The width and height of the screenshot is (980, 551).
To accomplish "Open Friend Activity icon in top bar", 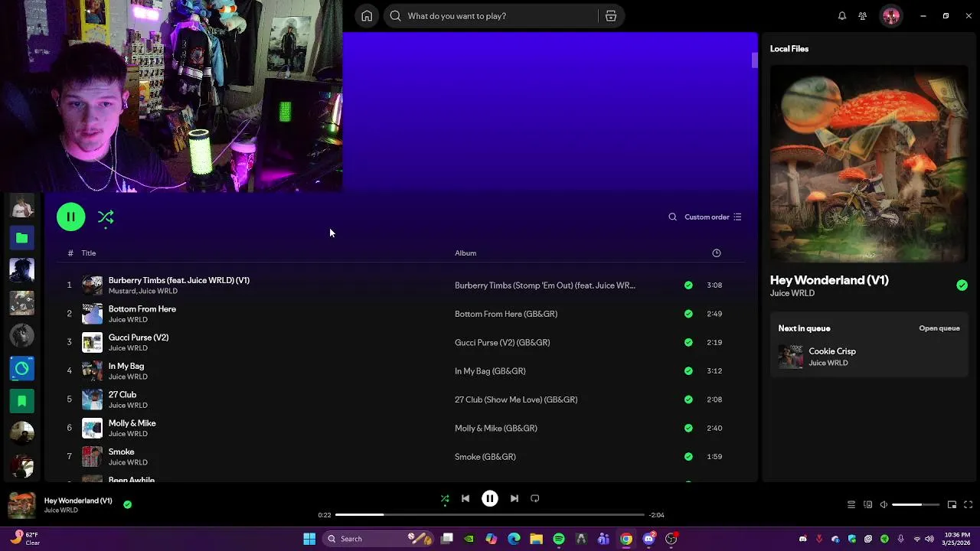I will coord(863,16).
